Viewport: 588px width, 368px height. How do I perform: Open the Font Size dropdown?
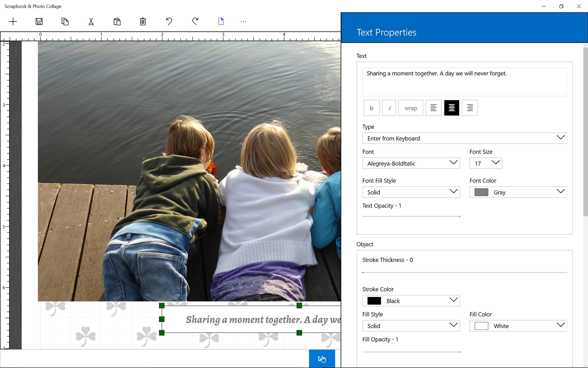(486, 163)
